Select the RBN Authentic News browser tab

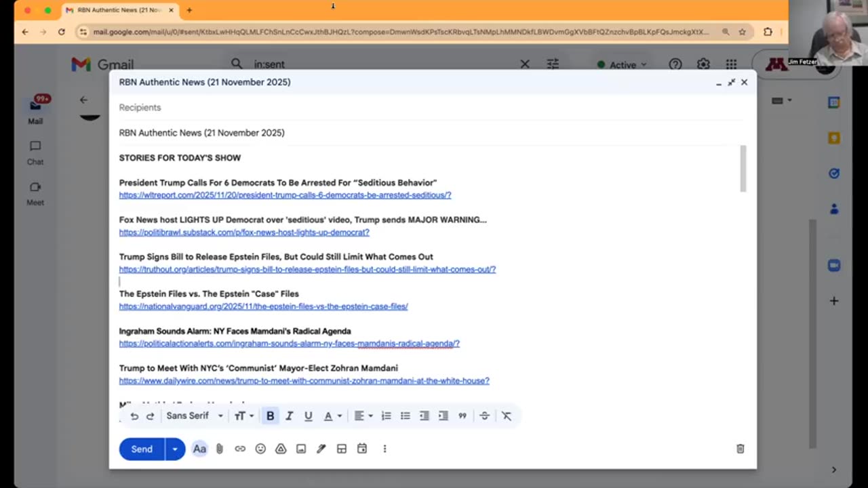(119, 10)
